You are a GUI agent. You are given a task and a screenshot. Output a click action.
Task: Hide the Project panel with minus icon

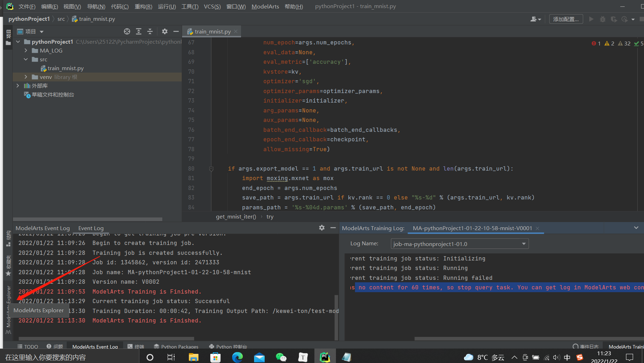176,31
